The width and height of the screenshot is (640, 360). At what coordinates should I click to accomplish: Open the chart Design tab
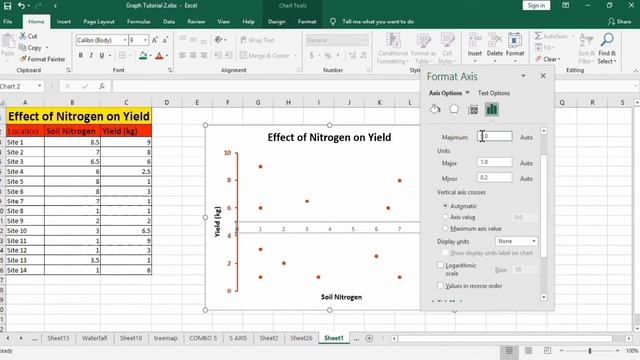click(277, 22)
